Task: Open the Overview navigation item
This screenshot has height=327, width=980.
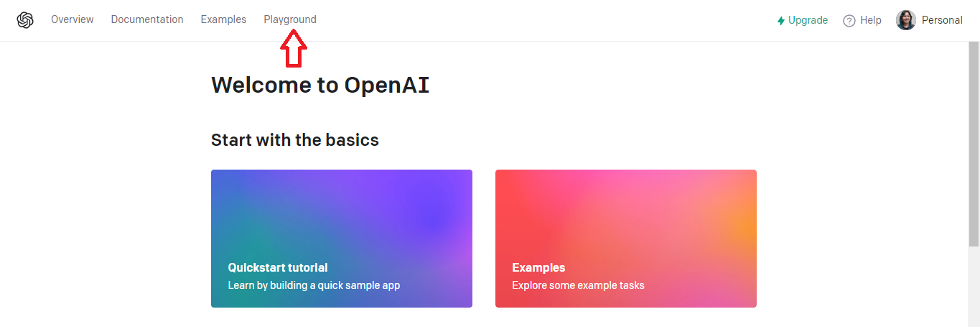Action: pyautogui.click(x=72, y=19)
